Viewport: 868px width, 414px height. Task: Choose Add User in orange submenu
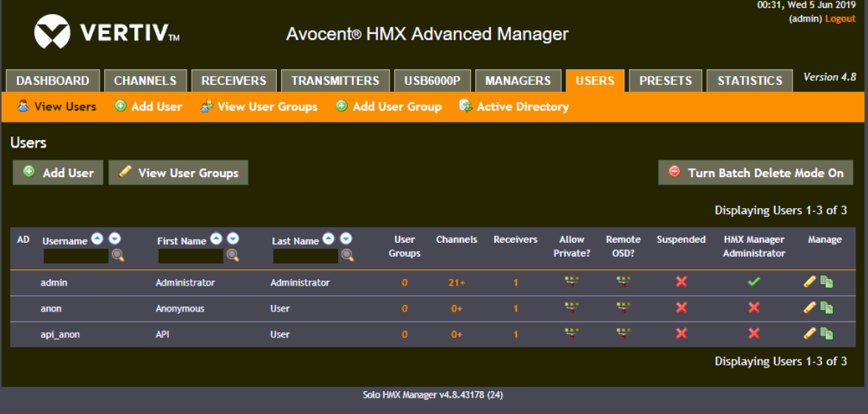148,107
